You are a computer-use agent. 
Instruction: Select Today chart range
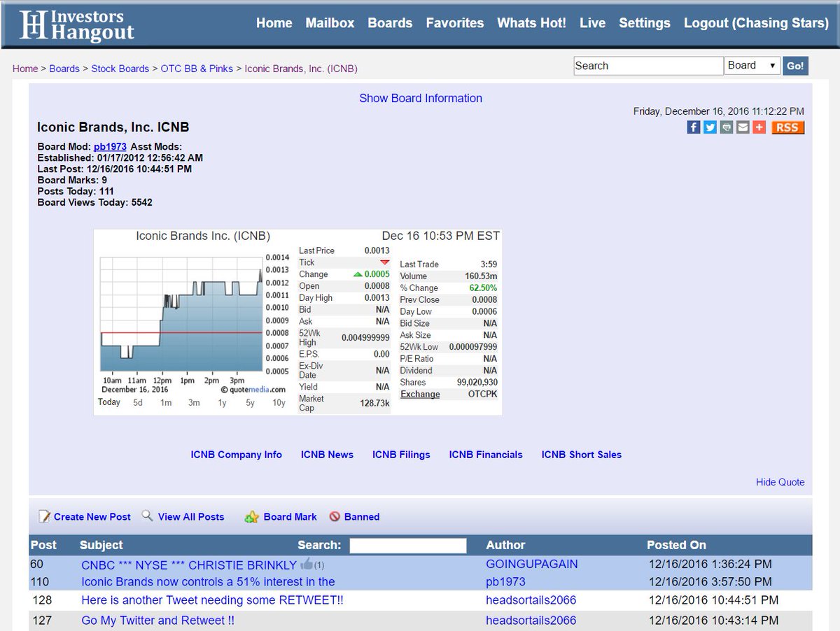pos(109,402)
